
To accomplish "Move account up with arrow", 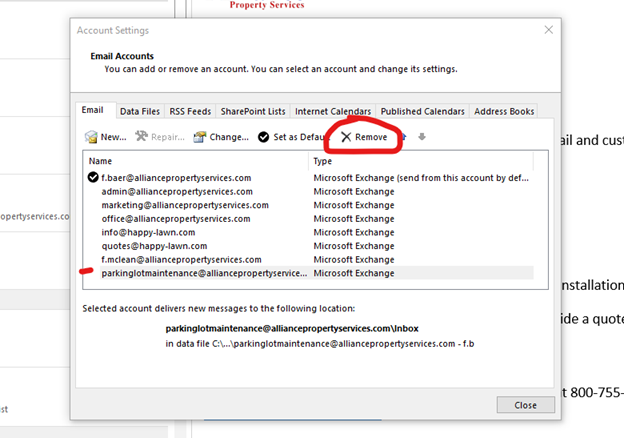I will [404, 136].
